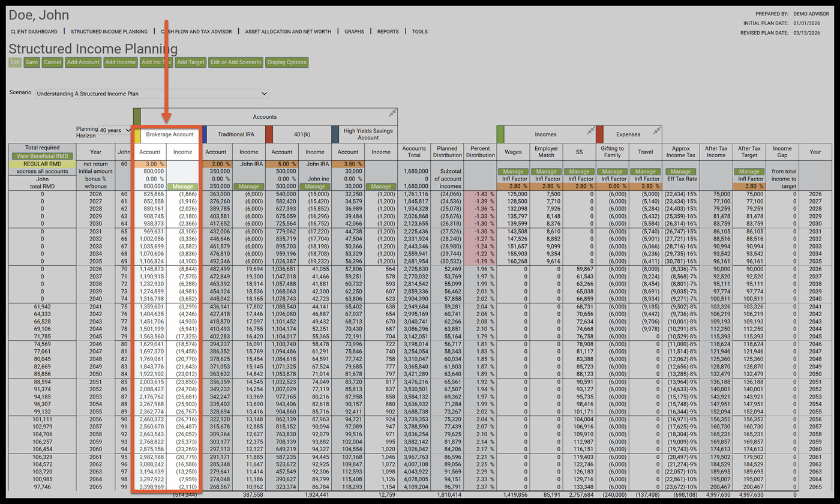Image resolution: width=840 pixels, height=504 pixels.
Task: Click the Percent Distribution cell -1.43 %
Action: point(481,194)
